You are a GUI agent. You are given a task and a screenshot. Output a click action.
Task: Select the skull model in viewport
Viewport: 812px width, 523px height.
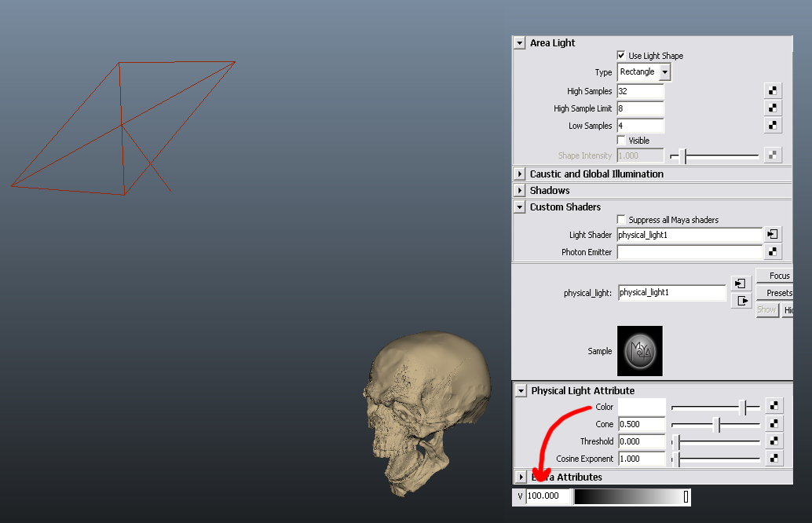[426, 413]
